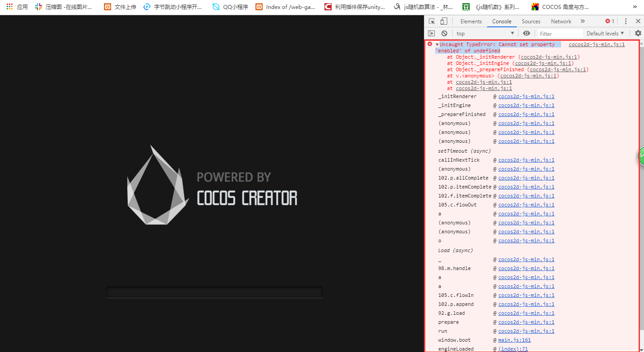Open the COCOS 角度与方 bookmark
Screen dimensions: 644x352
[560, 7]
